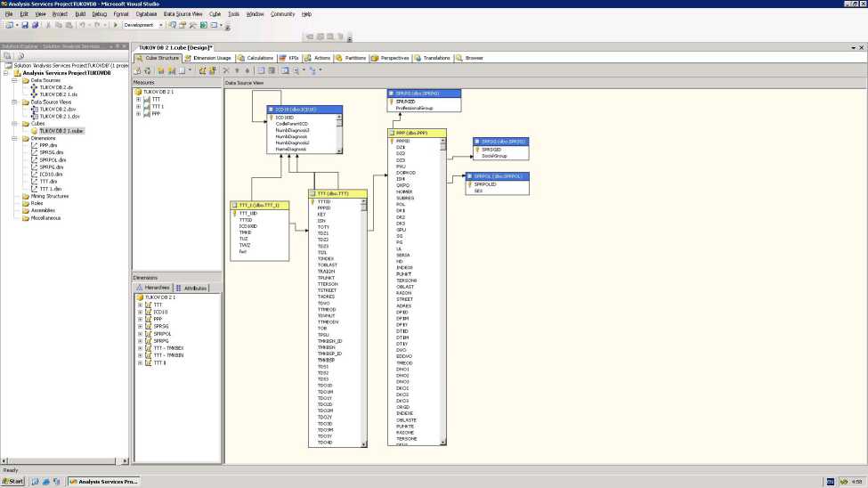Expand the ICD10 dimension in Dimensions pane
868x488 pixels.
pos(140,313)
